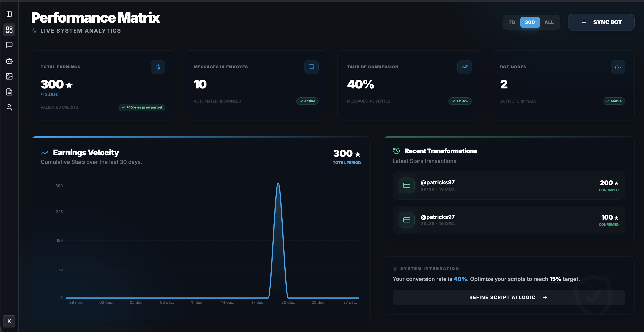Expand the @patricks97 200-star transaction entry
This screenshot has height=332, width=644.
(509, 185)
